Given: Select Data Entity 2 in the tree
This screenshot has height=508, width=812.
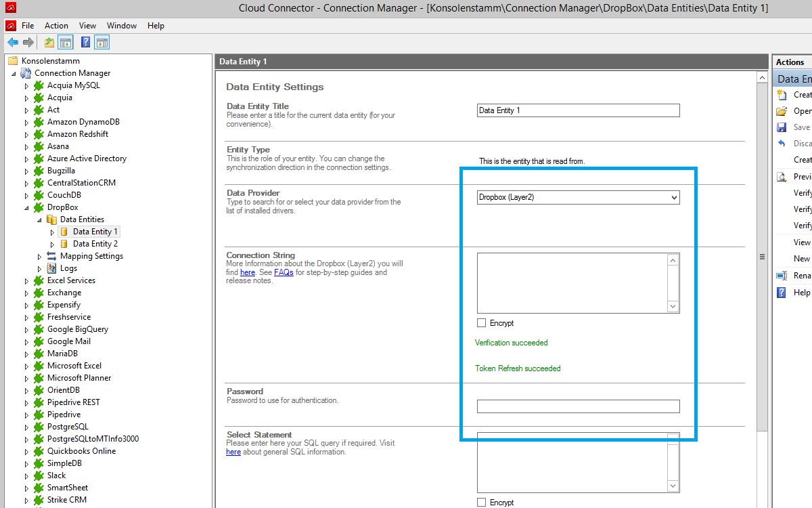Looking at the screenshot, I should click(x=95, y=244).
